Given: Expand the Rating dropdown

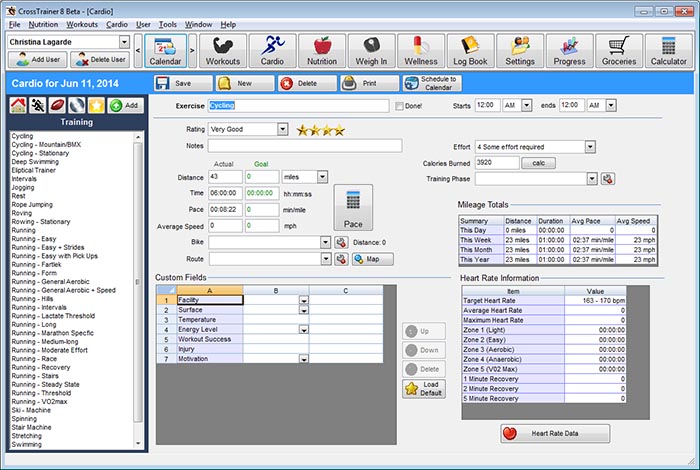Looking at the screenshot, I should 283,129.
